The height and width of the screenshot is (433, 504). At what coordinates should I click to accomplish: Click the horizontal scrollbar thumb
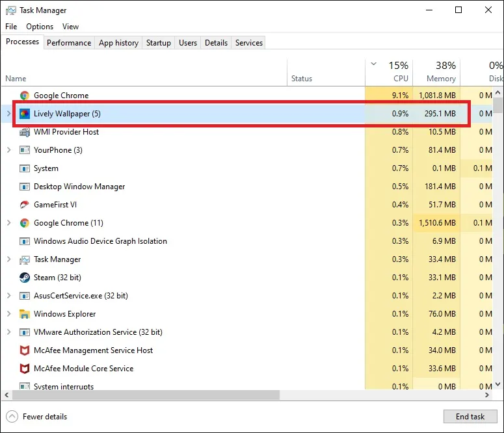coord(146,395)
